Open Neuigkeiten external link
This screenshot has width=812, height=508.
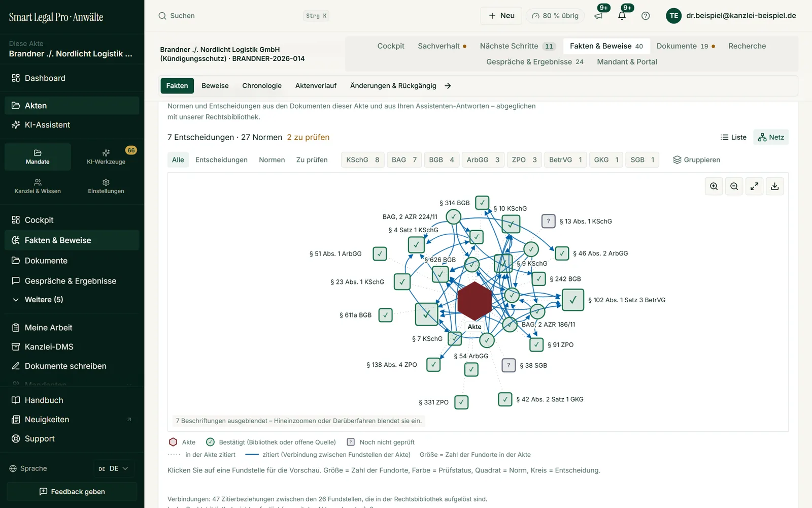pos(72,420)
